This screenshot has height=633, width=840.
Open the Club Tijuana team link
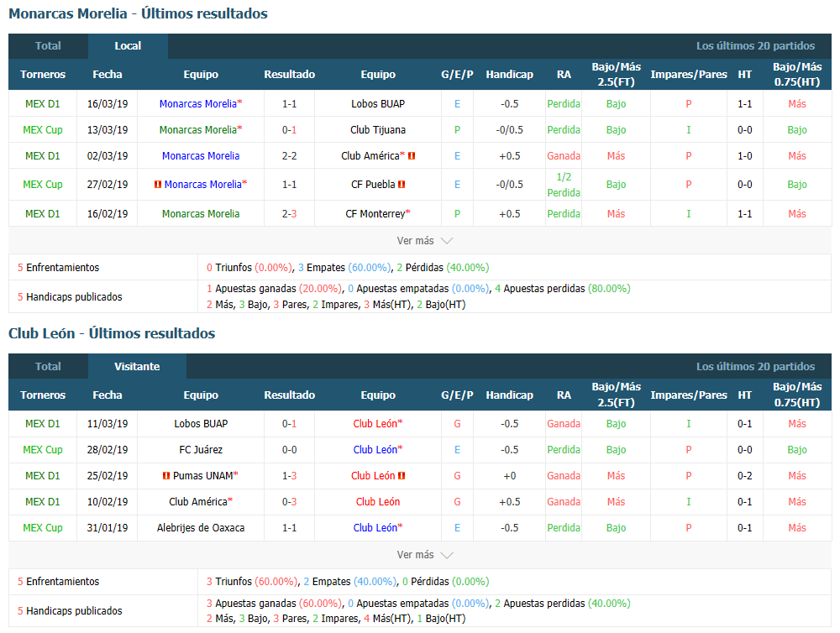(378, 129)
